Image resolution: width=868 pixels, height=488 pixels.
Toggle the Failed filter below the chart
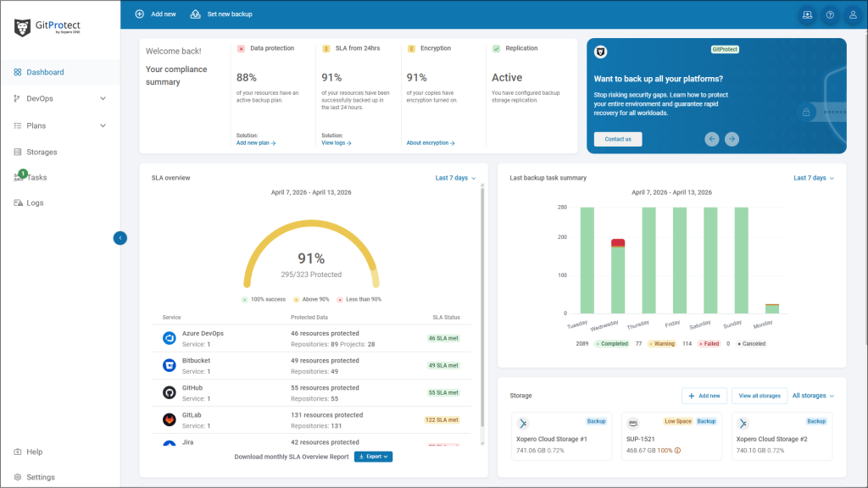point(709,343)
